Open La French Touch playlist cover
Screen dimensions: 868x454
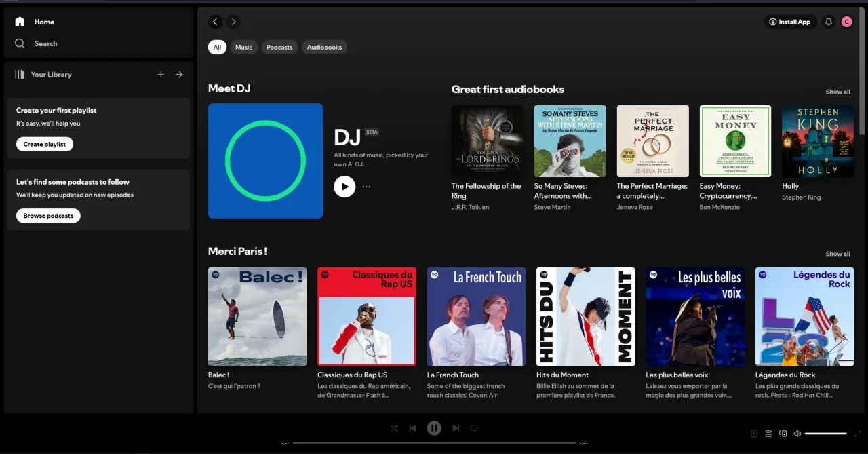(x=476, y=316)
